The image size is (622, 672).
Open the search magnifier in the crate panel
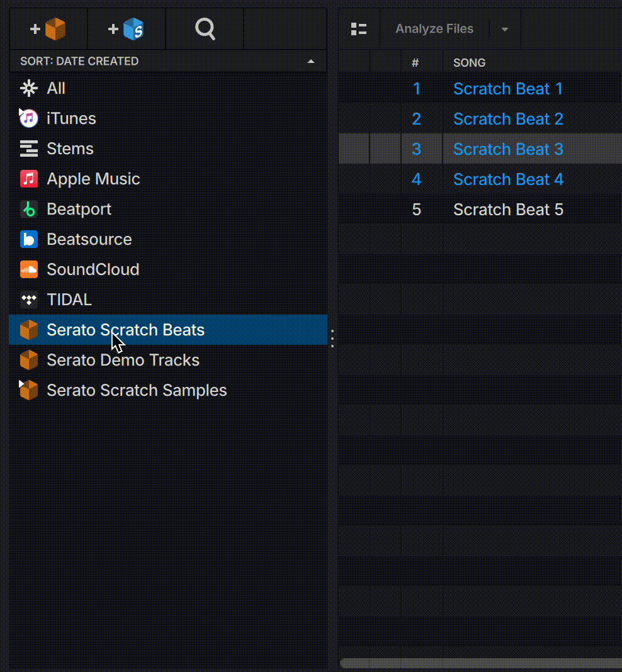205,29
